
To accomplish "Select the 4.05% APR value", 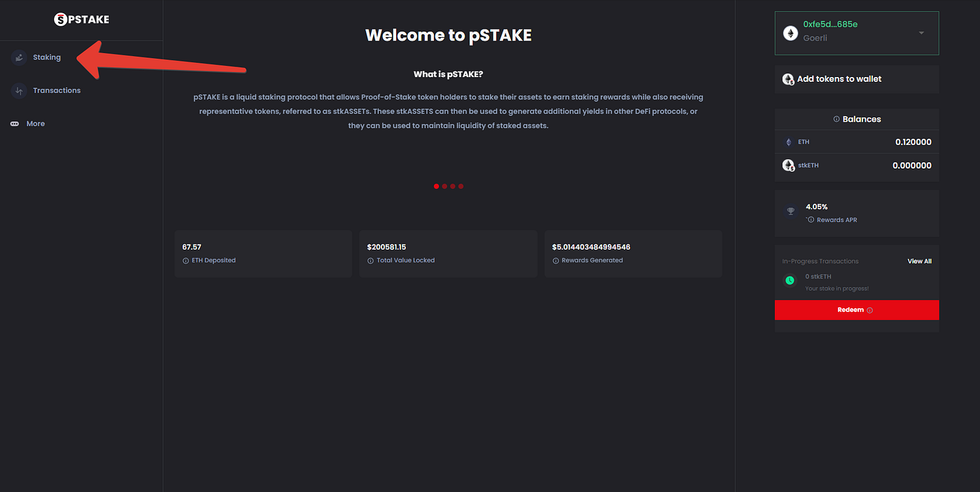I will pyautogui.click(x=816, y=207).
